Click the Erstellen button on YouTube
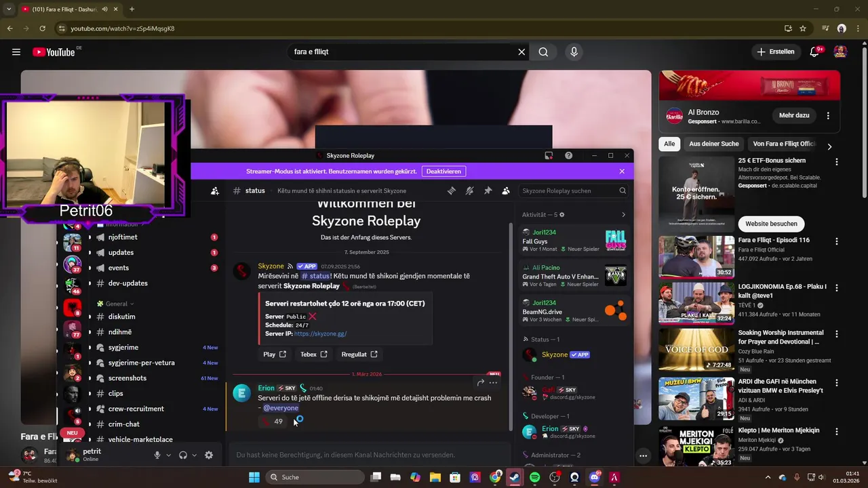The height and width of the screenshot is (488, 868). tap(776, 52)
